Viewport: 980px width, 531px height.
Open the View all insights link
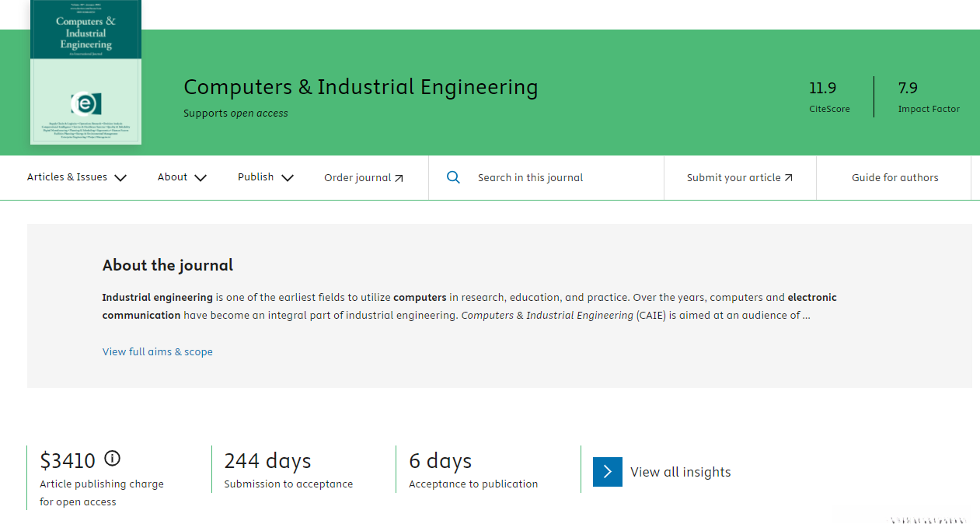680,472
